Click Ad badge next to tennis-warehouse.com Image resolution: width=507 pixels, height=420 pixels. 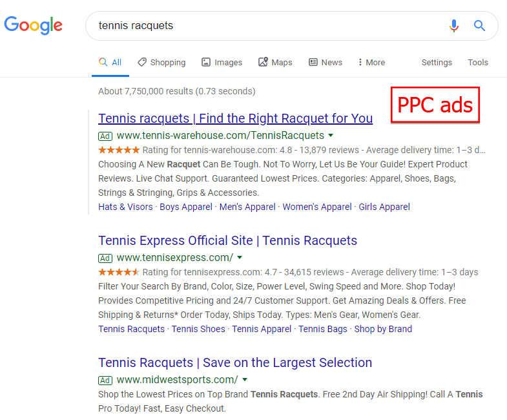point(105,136)
